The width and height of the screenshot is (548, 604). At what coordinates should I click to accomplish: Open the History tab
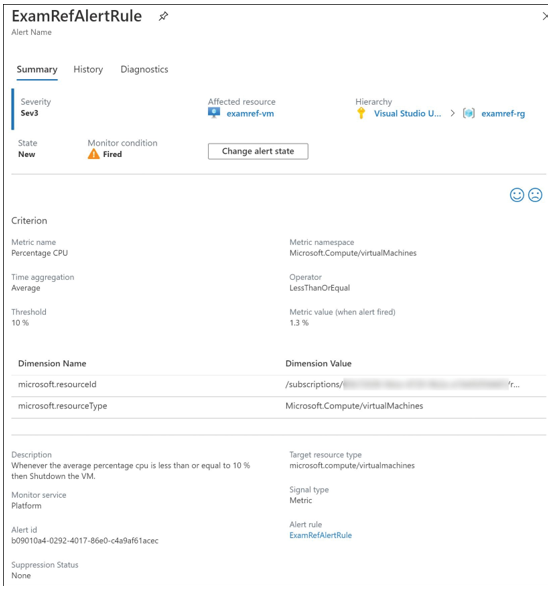(88, 70)
